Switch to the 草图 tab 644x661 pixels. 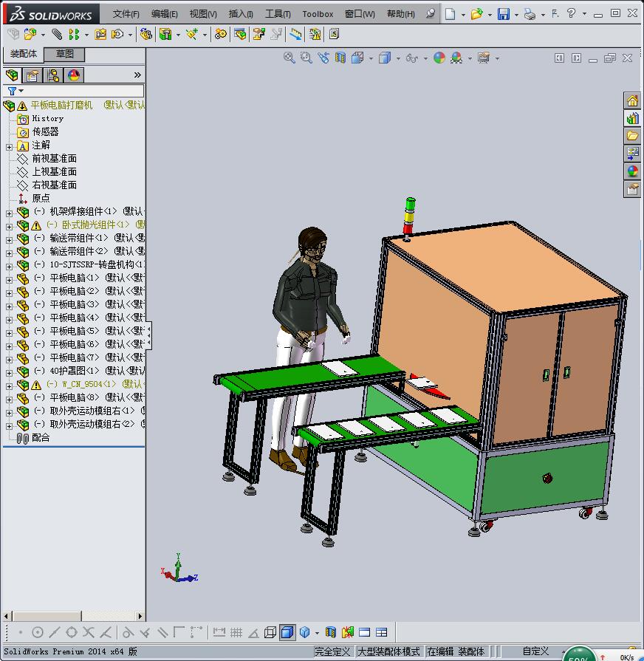64,54
